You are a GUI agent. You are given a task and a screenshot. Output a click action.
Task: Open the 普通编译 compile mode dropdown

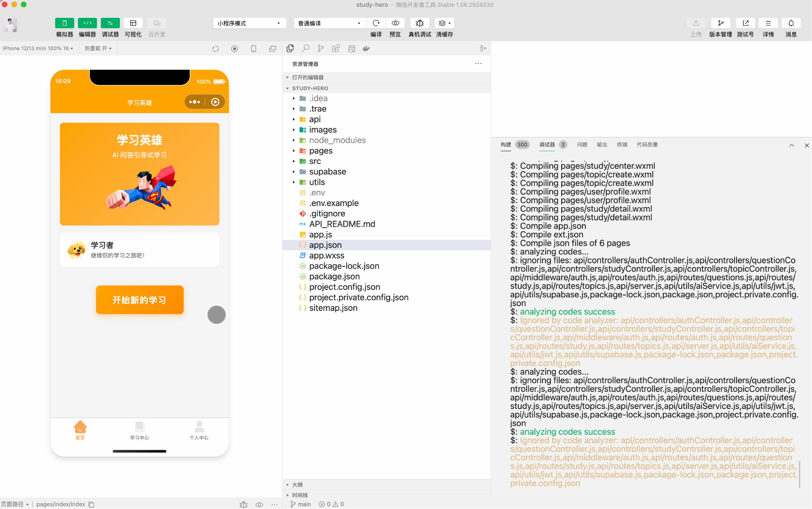pos(329,23)
